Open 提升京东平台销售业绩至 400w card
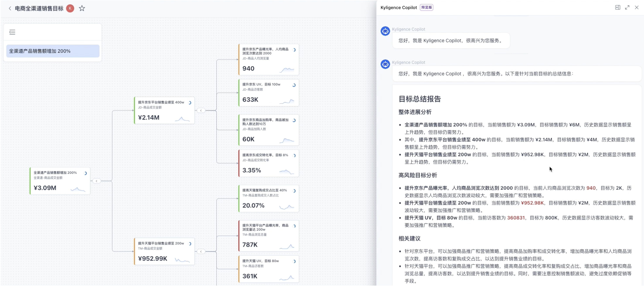644x286 pixels. click(164, 110)
